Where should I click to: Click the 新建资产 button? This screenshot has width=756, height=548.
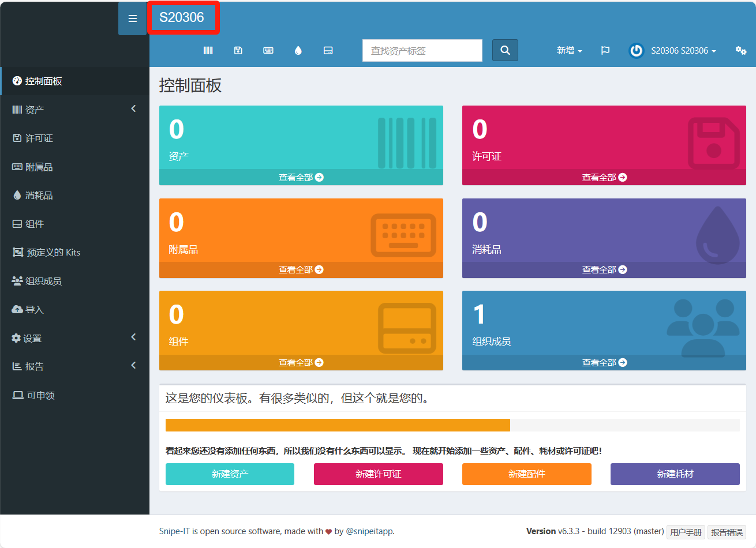coord(230,474)
